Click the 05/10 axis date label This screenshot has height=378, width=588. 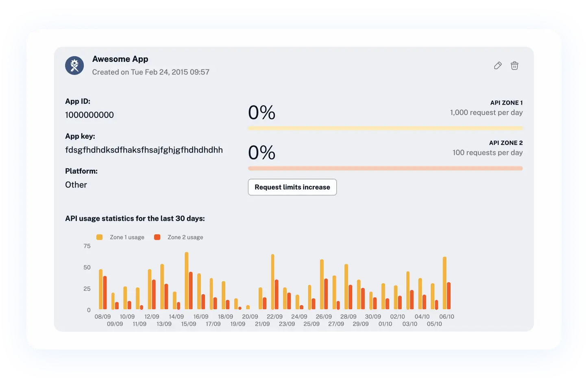coord(434,324)
